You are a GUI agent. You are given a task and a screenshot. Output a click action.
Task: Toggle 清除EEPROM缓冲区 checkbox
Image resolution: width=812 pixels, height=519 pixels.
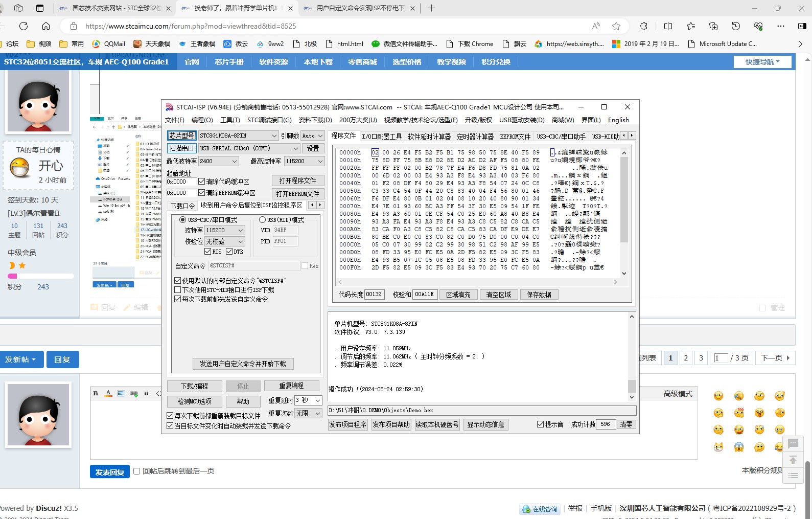(x=202, y=193)
